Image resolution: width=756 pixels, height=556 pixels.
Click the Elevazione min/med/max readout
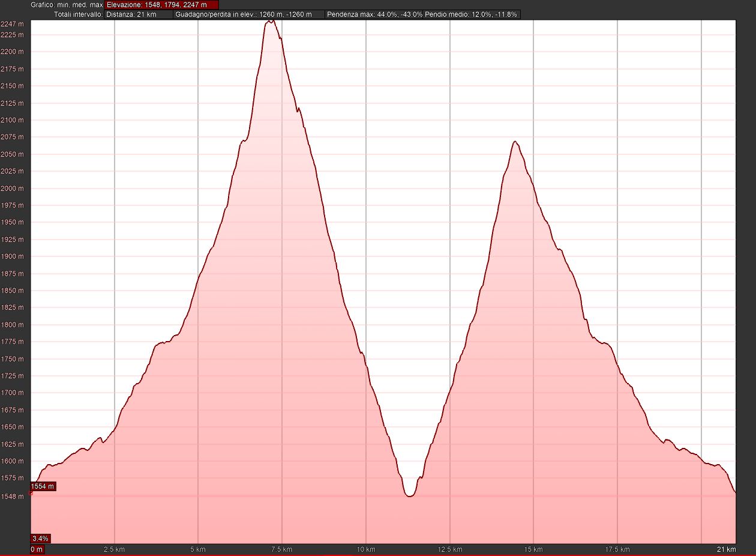pyautogui.click(x=161, y=5)
